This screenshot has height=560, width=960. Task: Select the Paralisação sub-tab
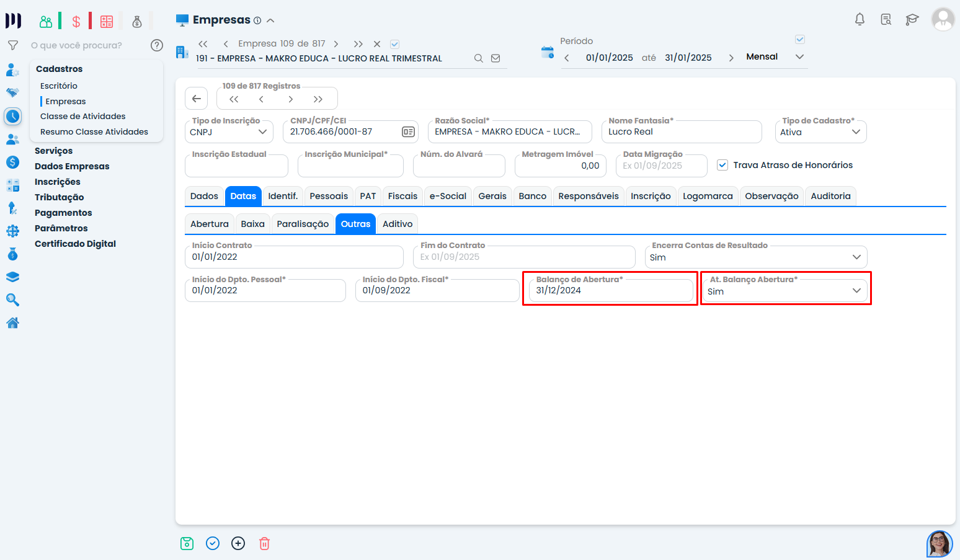click(303, 224)
